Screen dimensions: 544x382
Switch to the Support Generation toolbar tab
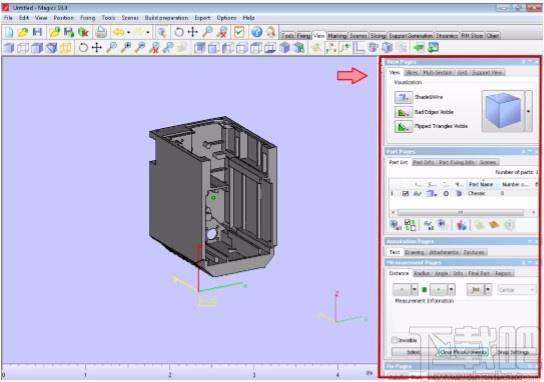[x=410, y=36]
